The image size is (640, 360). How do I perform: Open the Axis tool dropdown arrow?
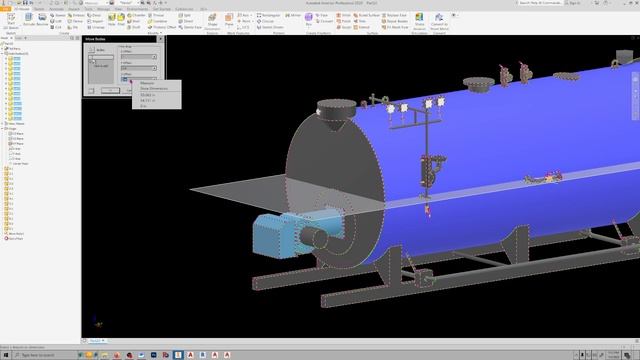click(251, 16)
